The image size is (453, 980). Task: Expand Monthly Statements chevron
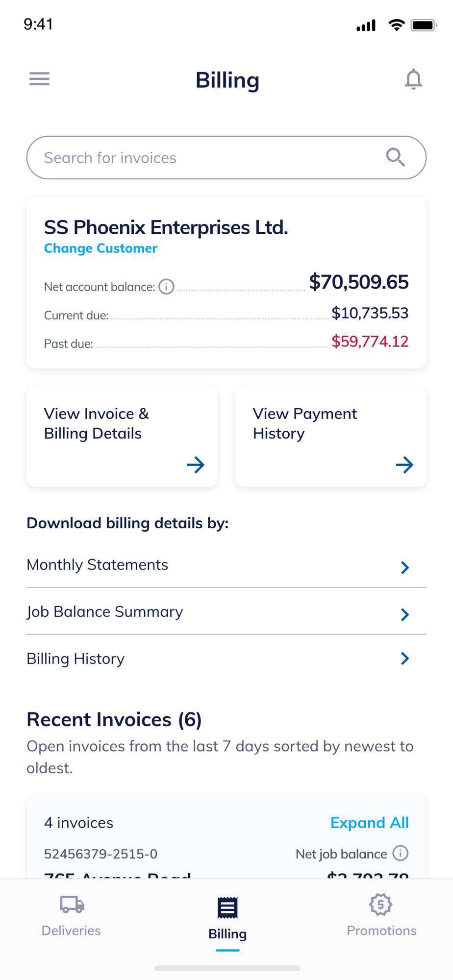coord(404,567)
